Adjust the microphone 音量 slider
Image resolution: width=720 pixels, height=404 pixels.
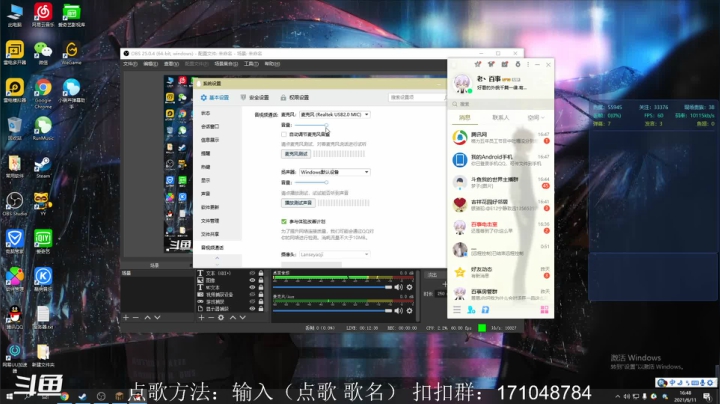[311, 125]
